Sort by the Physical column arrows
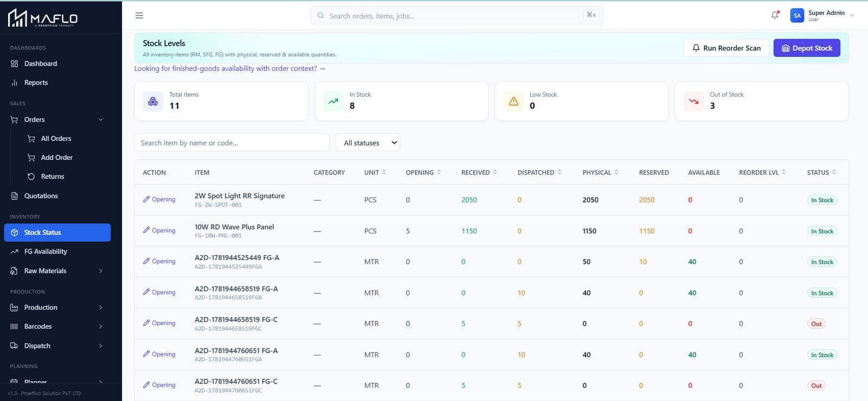868x401 pixels. point(616,172)
